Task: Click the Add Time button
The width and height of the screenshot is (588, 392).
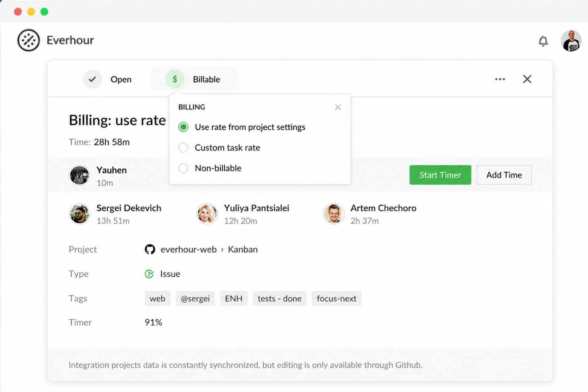Action: 504,175
